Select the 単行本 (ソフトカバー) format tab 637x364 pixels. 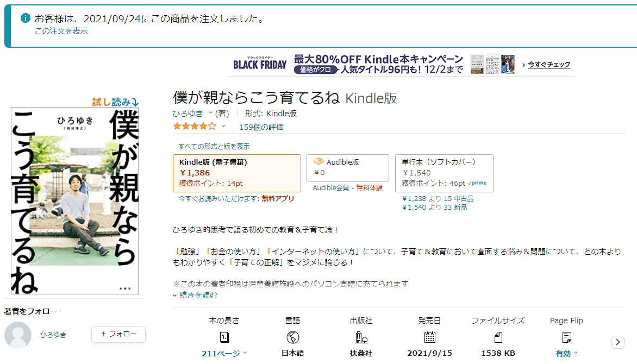point(444,173)
